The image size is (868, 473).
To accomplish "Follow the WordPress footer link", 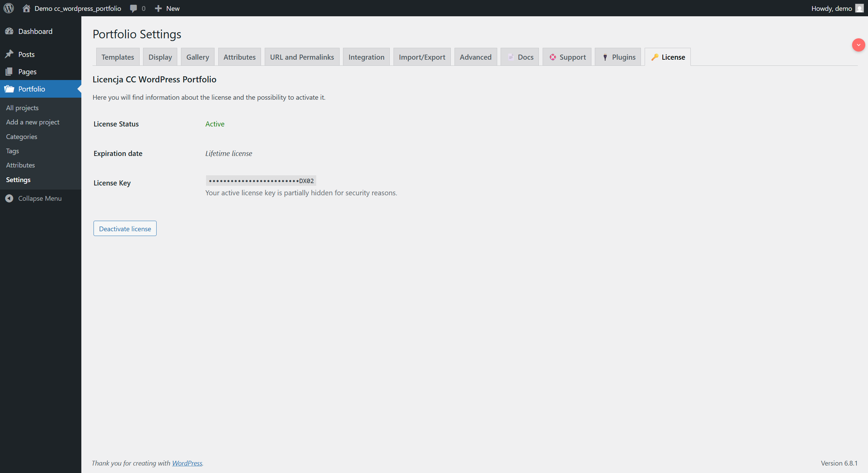I will pos(187,463).
